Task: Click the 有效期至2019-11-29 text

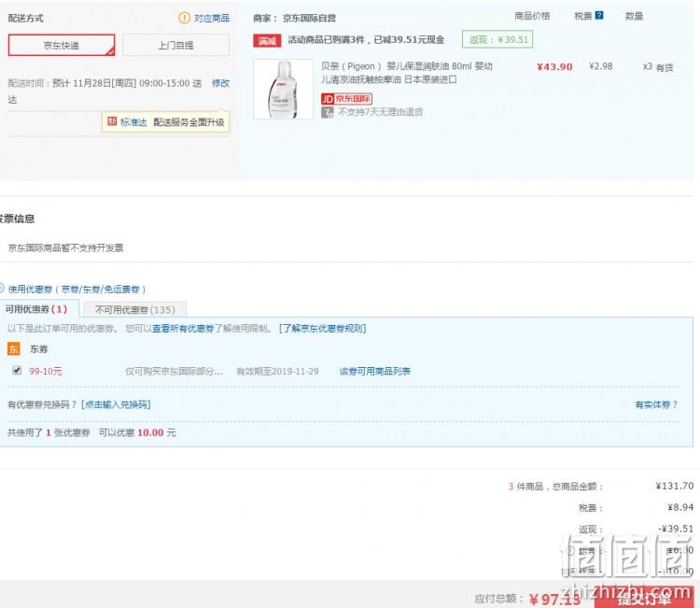Action: click(x=277, y=371)
